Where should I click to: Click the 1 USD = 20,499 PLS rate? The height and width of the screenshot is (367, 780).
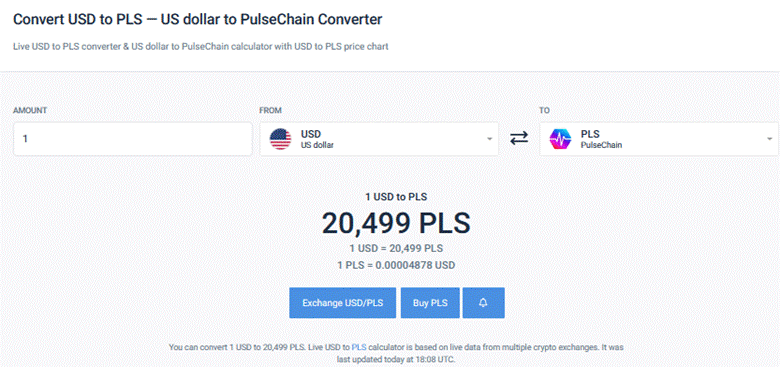coord(396,248)
